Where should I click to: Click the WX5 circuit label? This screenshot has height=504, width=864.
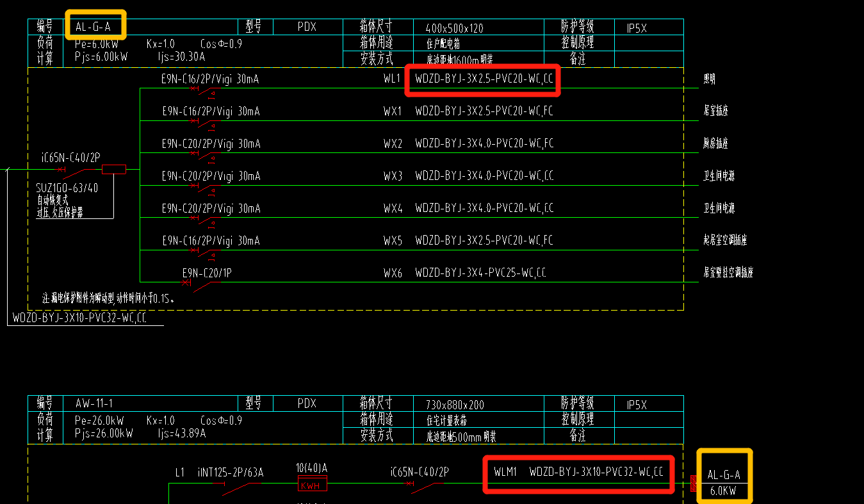point(393,241)
